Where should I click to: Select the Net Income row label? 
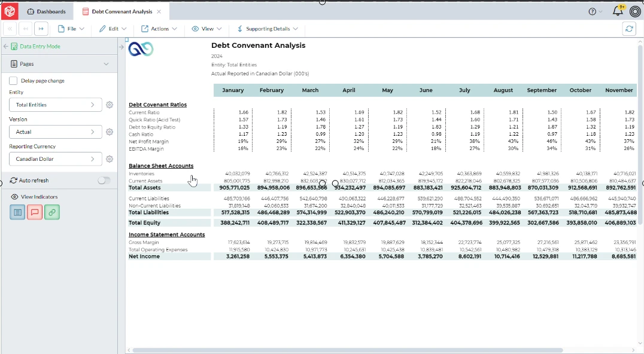[x=144, y=257]
